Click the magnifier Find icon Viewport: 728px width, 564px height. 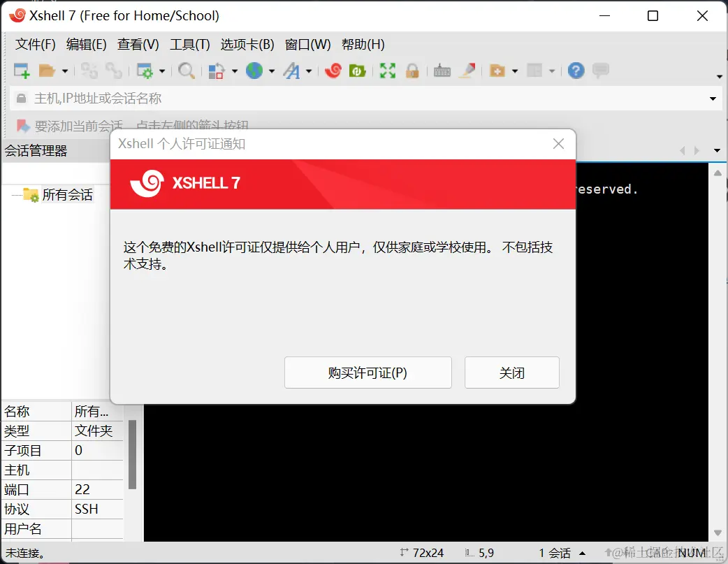coord(187,71)
